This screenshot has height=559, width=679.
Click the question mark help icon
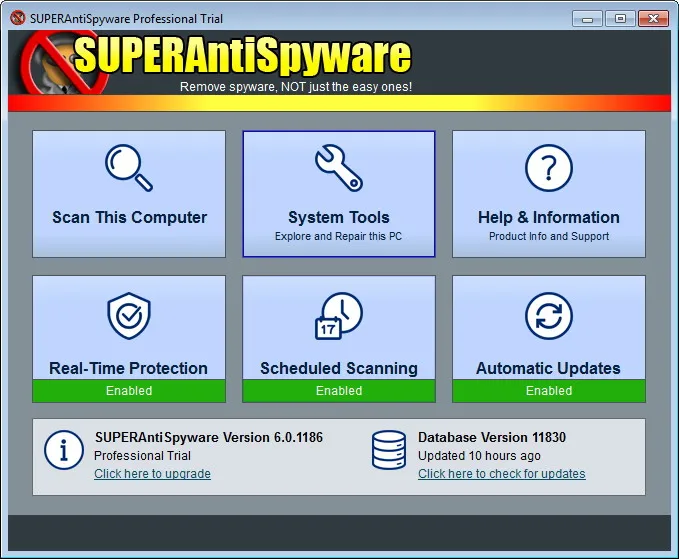pos(549,168)
